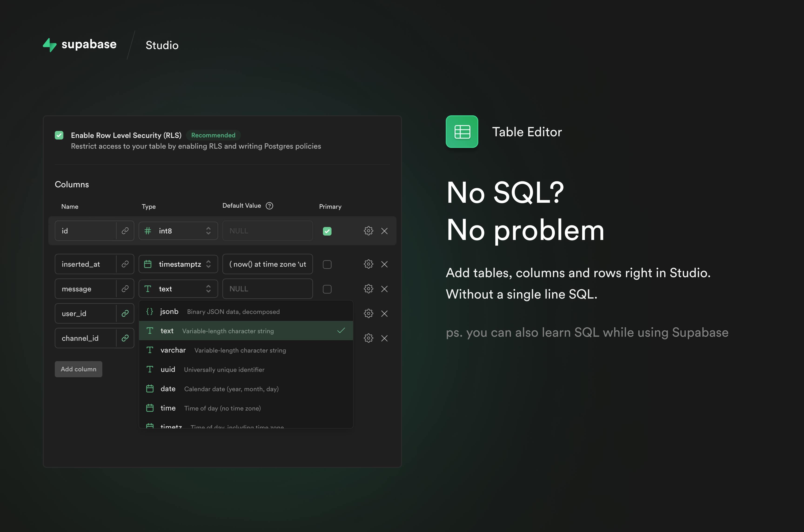Edit the user_id column name field
The height and width of the screenshot is (532, 804).
click(86, 313)
